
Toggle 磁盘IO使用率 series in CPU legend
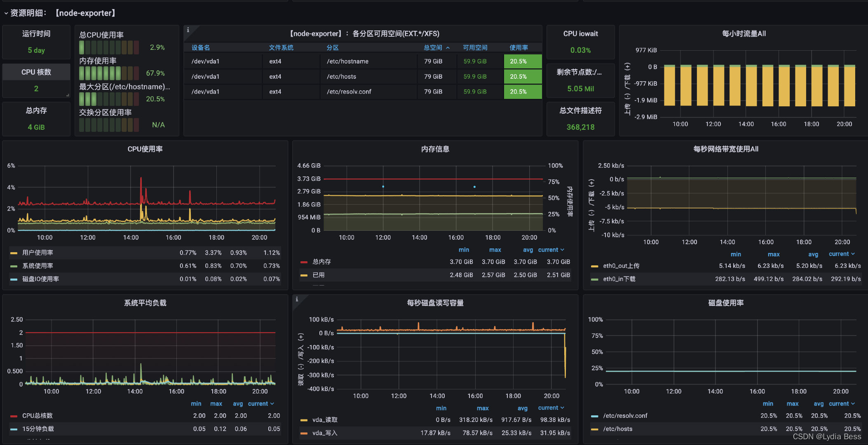pyautogui.click(x=40, y=279)
